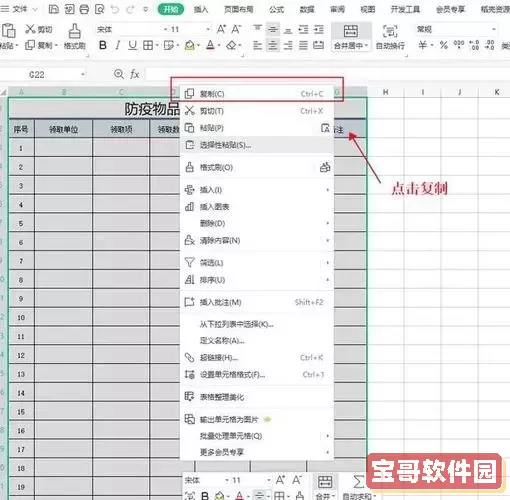Choose 插入批注(M) in the context menu

pos(257,302)
